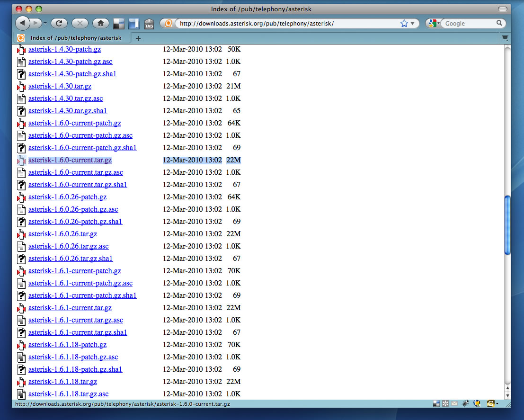This screenshot has height=420, width=524.
Task: Click inside the Google search field
Action: tap(469, 23)
